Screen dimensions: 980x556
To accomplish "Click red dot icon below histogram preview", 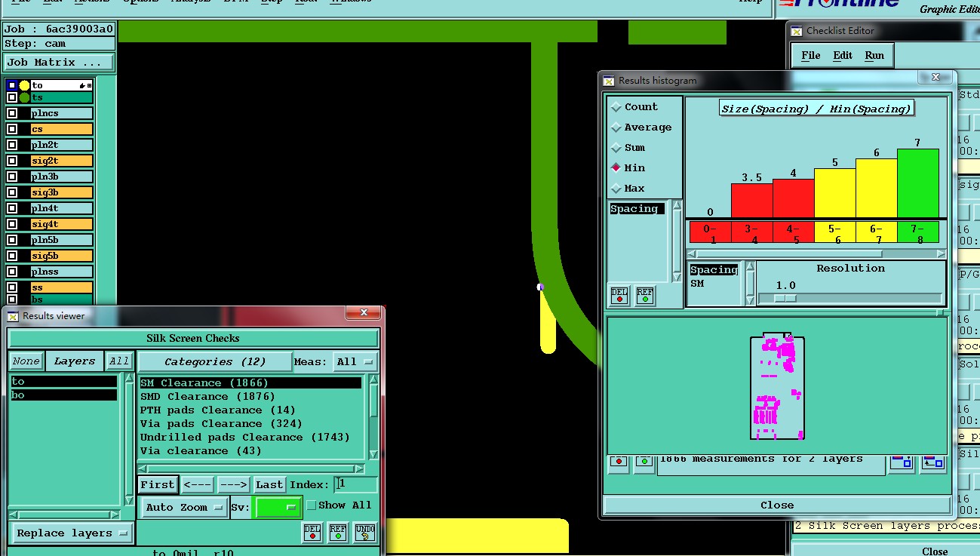I will (x=619, y=462).
